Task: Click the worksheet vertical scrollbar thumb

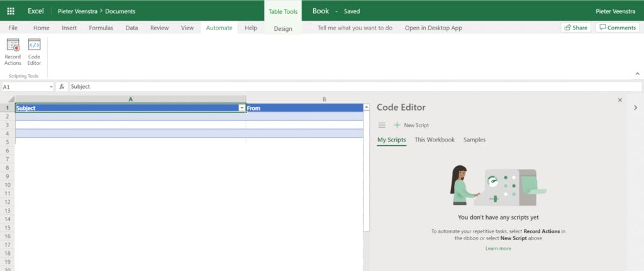Action: [367, 172]
